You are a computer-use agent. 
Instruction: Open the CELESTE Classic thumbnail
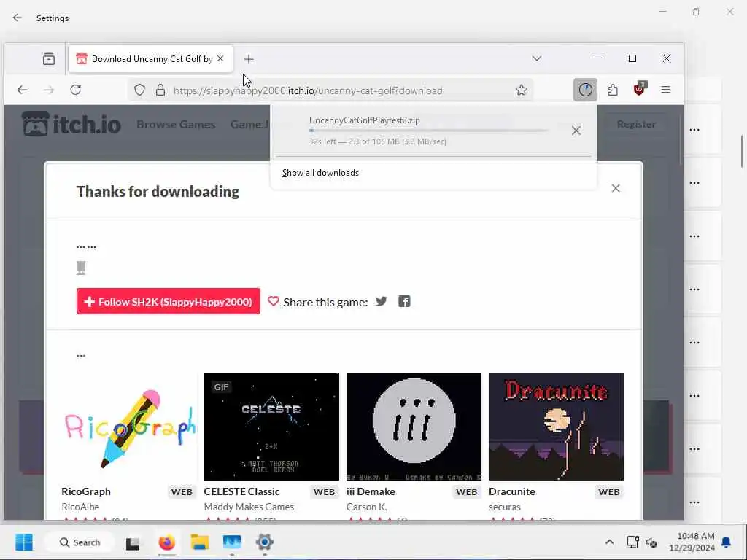[271, 427]
